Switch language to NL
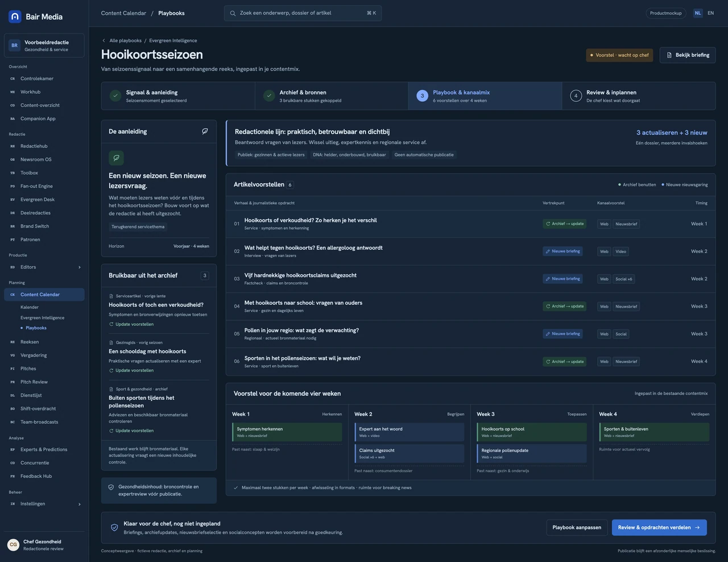Image resolution: width=728 pixels, height=562 pixels. (x=698, y=13)
